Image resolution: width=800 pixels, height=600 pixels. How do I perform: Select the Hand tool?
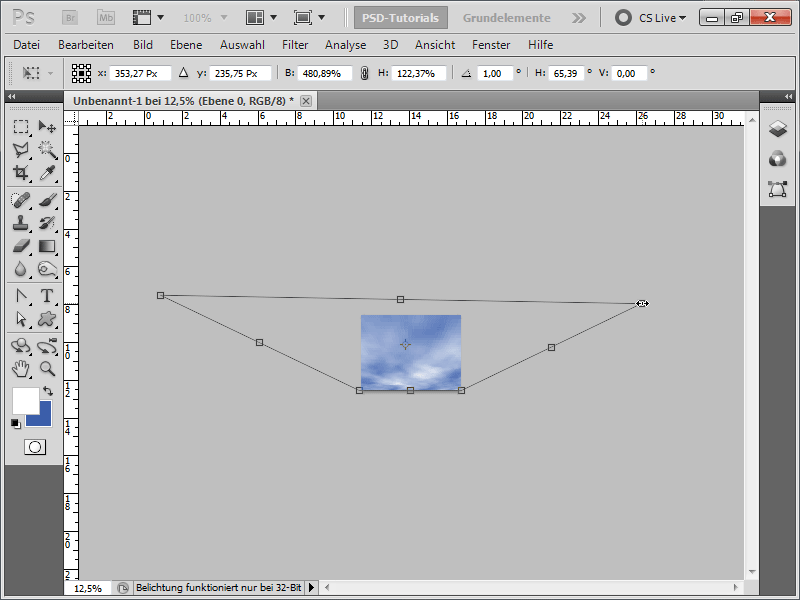tap(20, 368)
